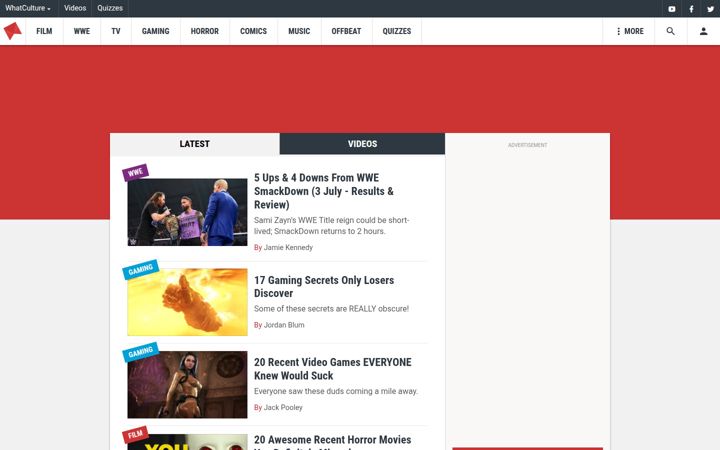The image size is (720, 450).
Task: Click the search magnifier icon
Action: coord(670,31)
